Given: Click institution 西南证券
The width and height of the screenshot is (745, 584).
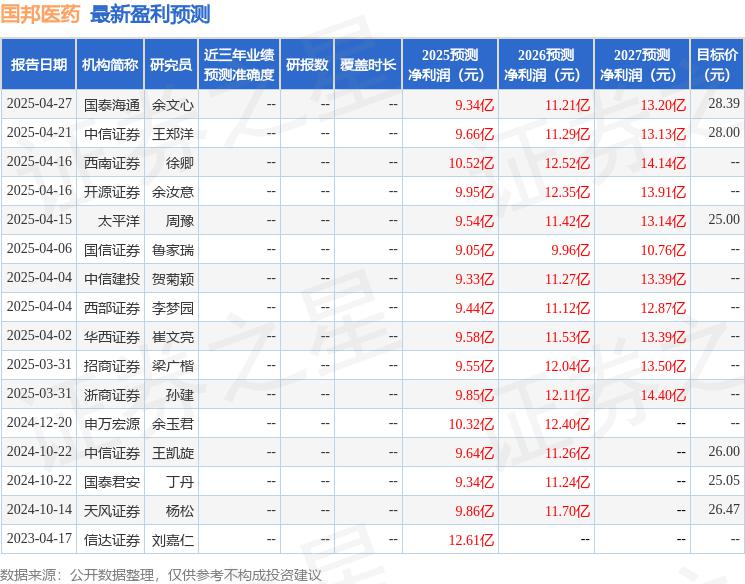Looking at the screenshot, I should pos(112,163).
